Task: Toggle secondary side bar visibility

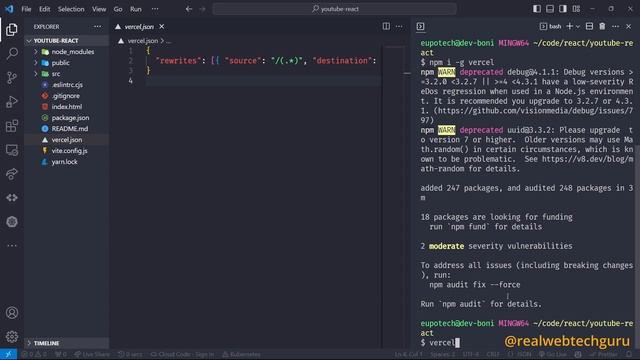Action: (x=563, y=9)
